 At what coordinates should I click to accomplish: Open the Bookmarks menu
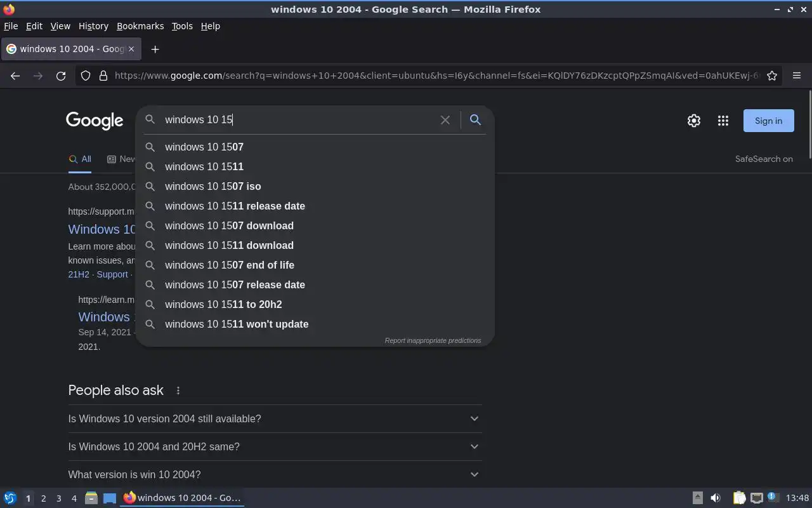pos(140,26)
